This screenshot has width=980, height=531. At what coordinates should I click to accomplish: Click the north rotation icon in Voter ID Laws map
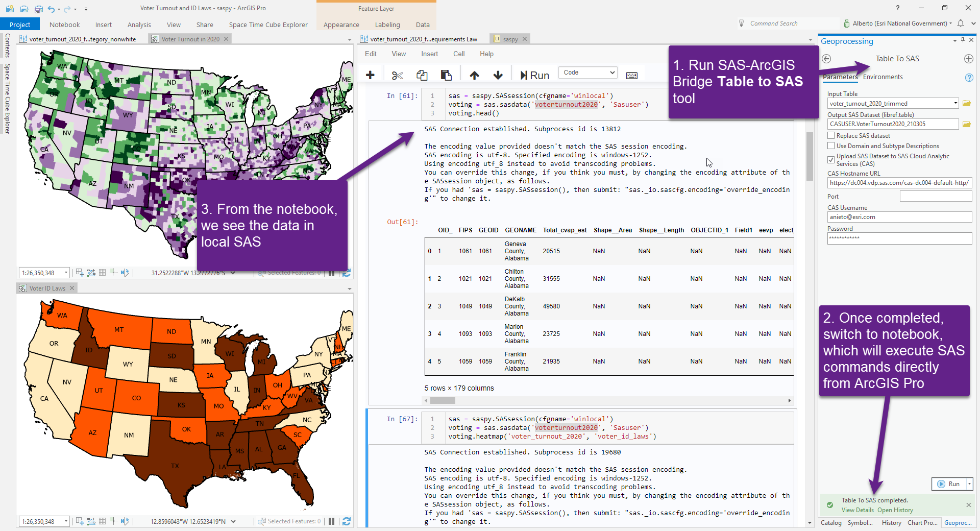[125, 521]
